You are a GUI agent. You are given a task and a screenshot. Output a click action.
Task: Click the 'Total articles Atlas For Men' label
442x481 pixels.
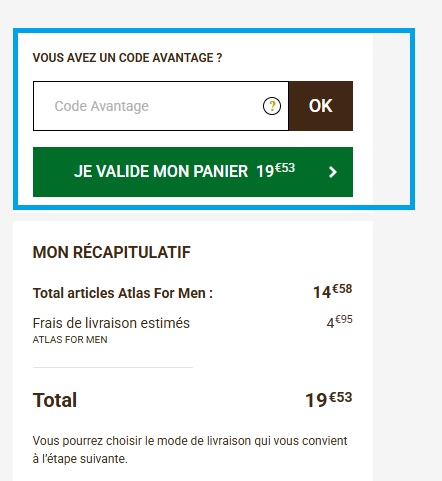123,293
